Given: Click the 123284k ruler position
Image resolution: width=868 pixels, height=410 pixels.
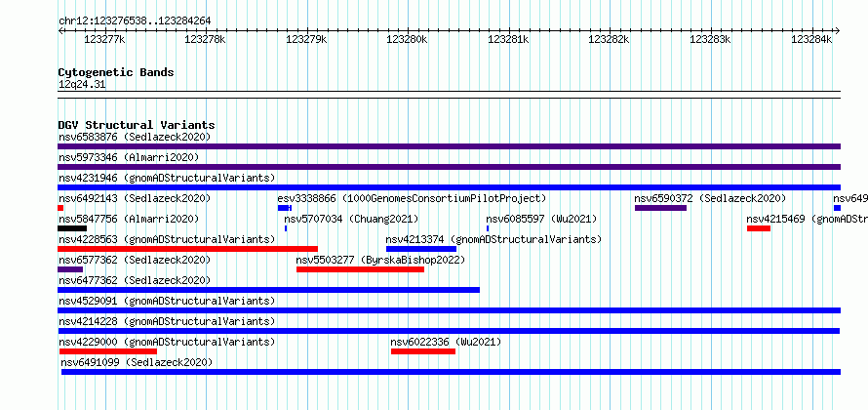Looking at the screenshot, I should [x=811, y=39].
